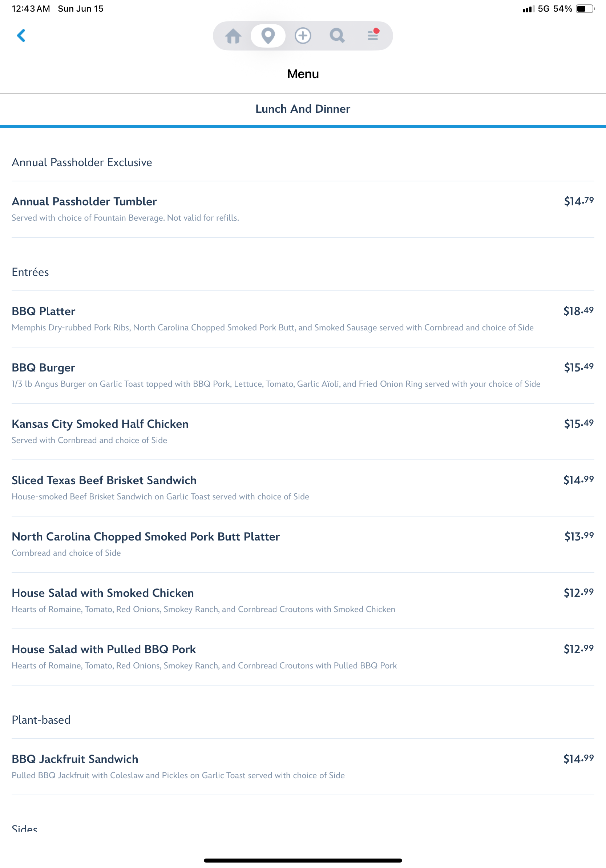Tap the back chevron arrow

click(21, 36)
